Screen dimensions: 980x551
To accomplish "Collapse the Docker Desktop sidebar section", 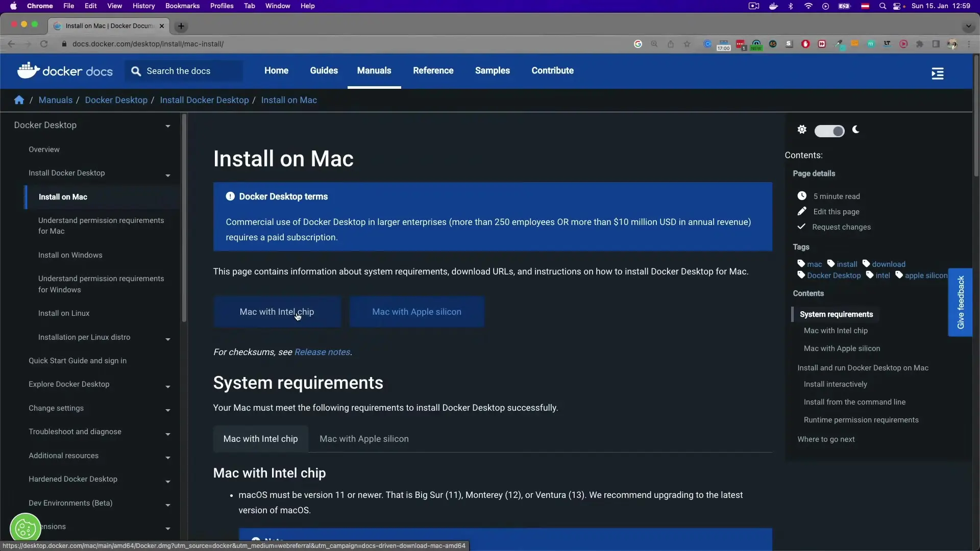I will click(167, 126).
